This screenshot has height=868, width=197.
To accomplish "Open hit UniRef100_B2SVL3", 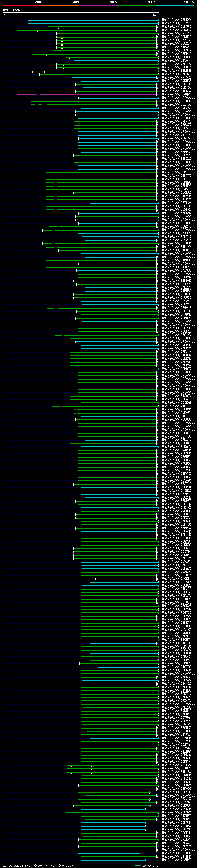I will [177, 484].
